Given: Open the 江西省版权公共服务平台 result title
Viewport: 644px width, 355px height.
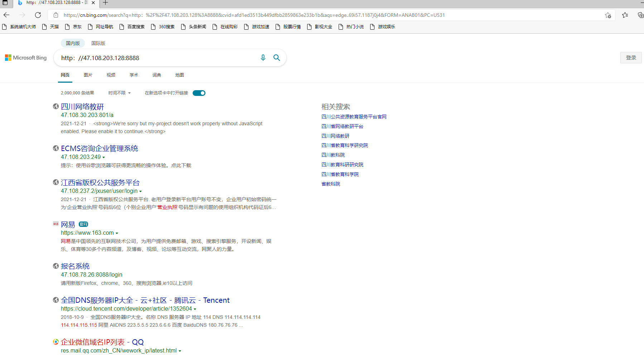Looking at the screenshot, I should [100, 183].
